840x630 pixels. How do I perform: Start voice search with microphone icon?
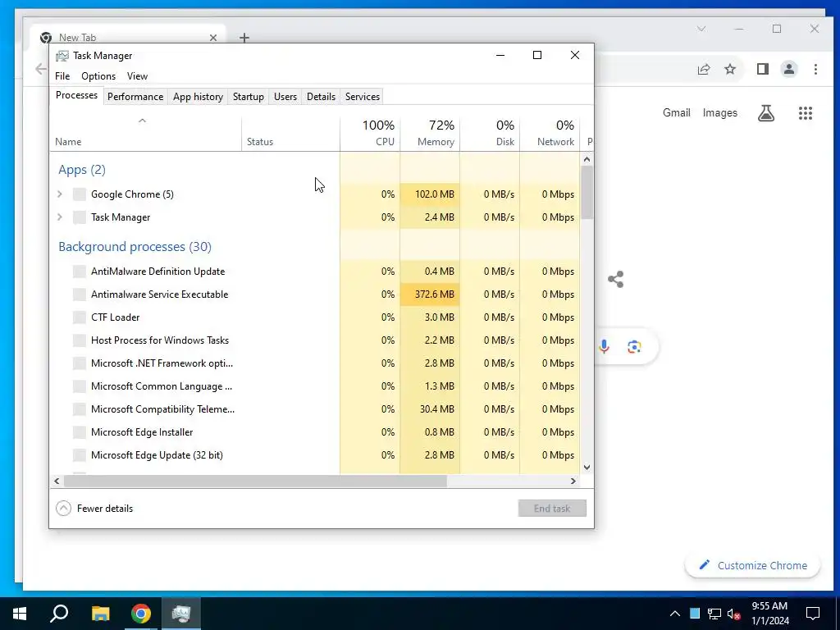coord(604,347)
